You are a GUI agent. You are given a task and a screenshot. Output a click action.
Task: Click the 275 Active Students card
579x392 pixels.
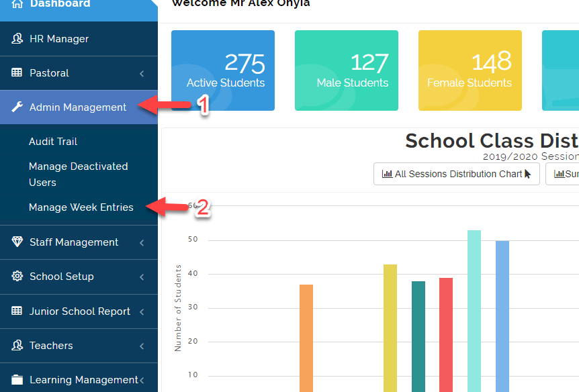[x=222, y=70]
